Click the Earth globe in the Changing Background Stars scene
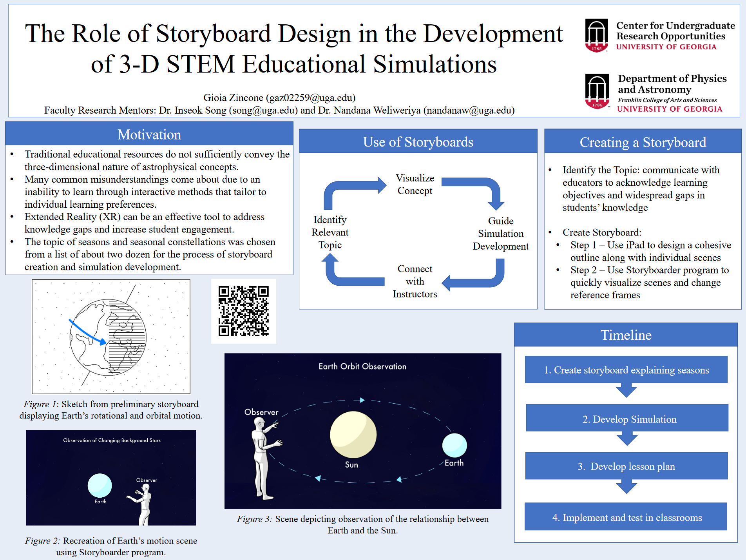The image size is (746, 560). click(100, 485)
